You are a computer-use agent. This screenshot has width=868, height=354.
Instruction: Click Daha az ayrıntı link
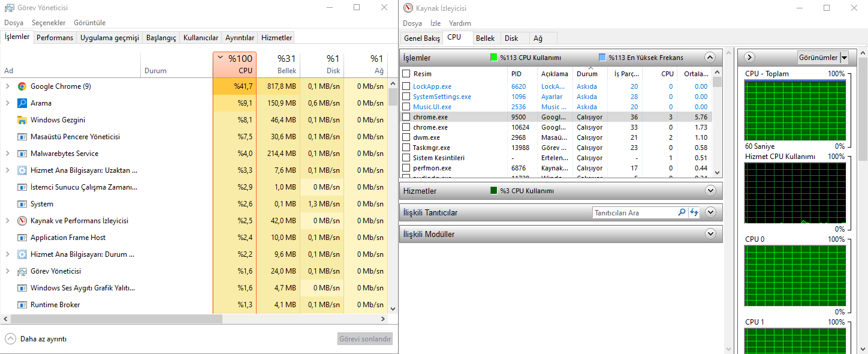[x=43, y=339]
